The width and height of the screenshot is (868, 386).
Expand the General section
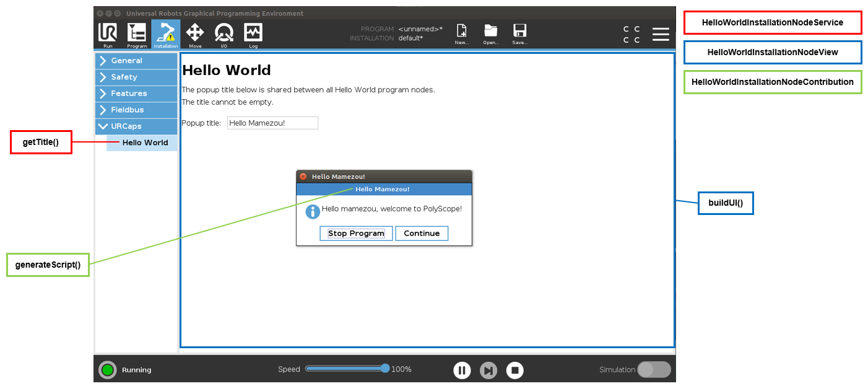pos(136,61)
